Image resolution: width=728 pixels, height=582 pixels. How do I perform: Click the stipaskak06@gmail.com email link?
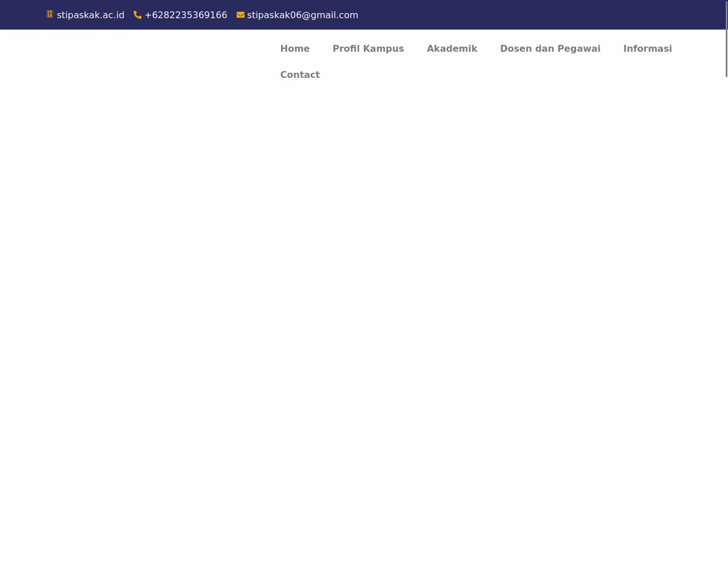click(x=302, y=15)
